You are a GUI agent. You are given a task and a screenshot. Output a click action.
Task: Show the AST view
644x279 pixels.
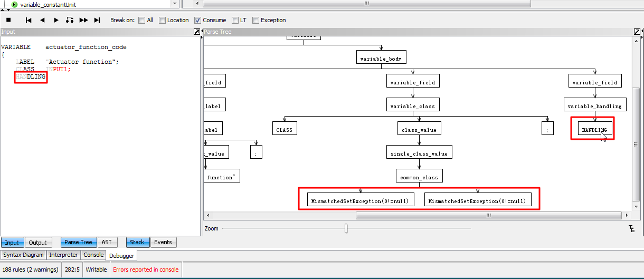coord(107,243)
